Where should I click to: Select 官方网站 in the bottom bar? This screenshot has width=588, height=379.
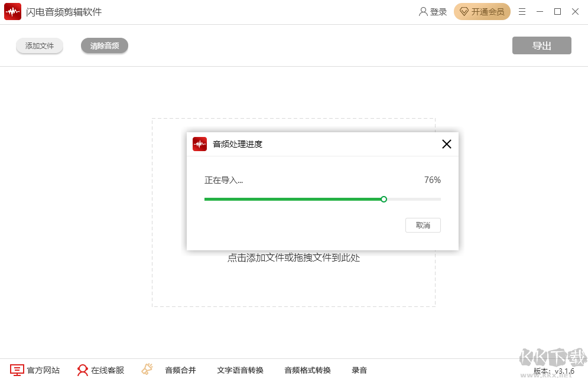tap(44, 370)
